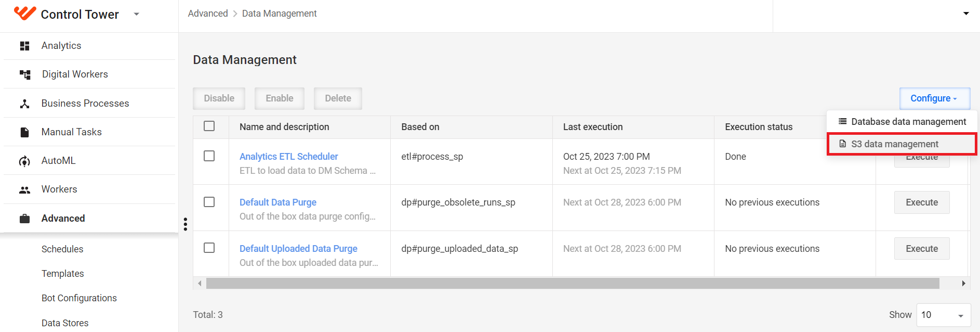Open Analytics via its dashboard icon
The image size is (980, 332).
click(24, 46)
